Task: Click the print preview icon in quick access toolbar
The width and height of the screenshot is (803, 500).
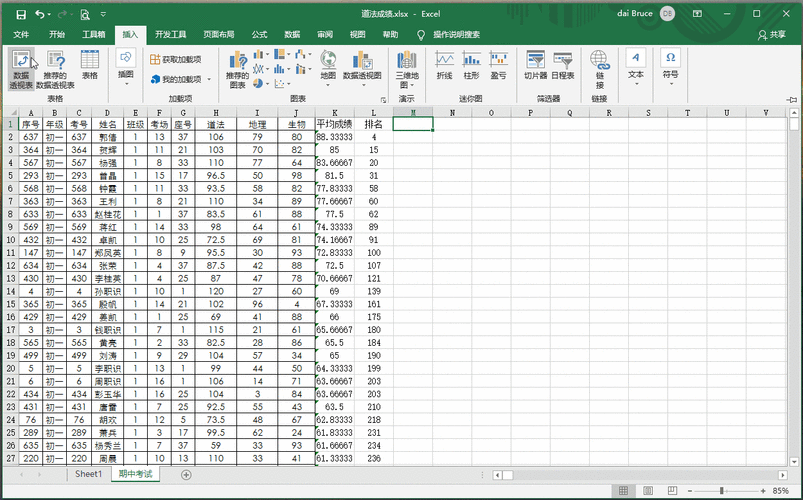Action: tap(85, 14)
